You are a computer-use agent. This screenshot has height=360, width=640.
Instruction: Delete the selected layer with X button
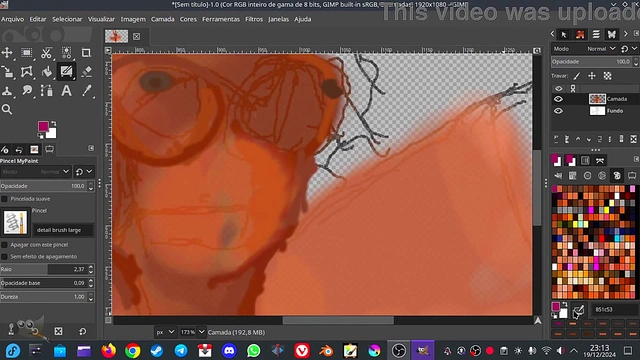point(633,139)
